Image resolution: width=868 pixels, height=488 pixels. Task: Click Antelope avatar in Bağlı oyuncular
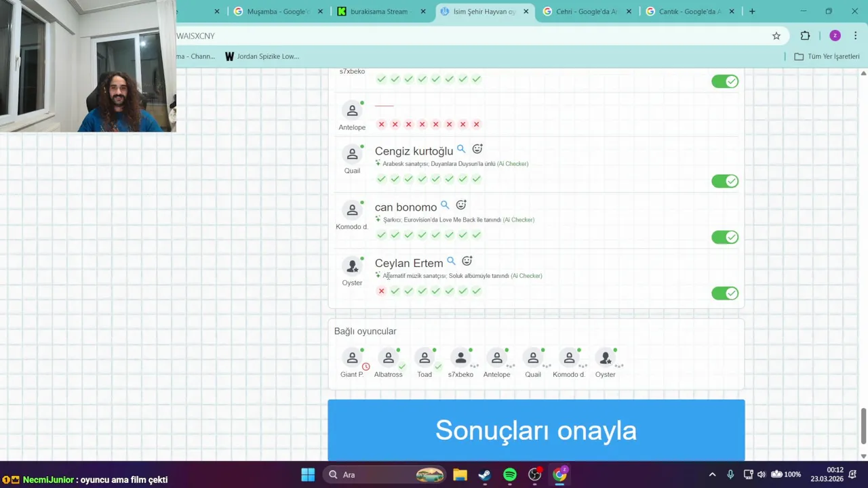click(497, 358)
